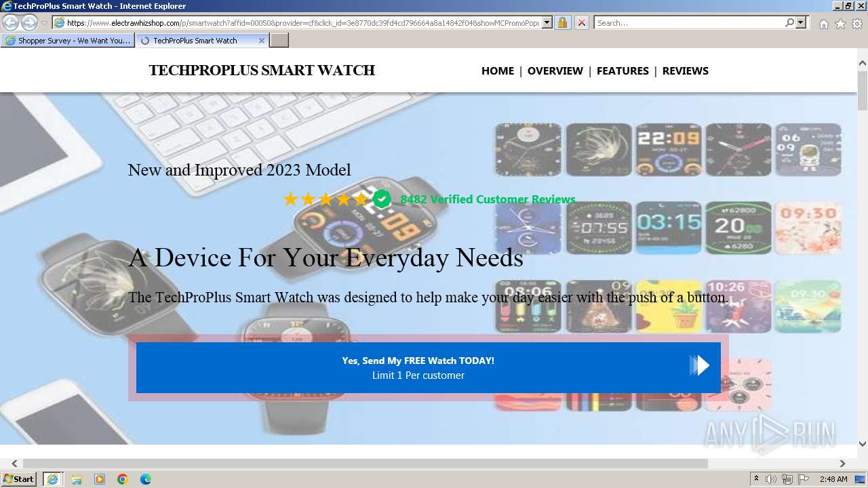Open the OVERVIEW nav link
This screenshot has width=868, height=488.
pos(555,70)
